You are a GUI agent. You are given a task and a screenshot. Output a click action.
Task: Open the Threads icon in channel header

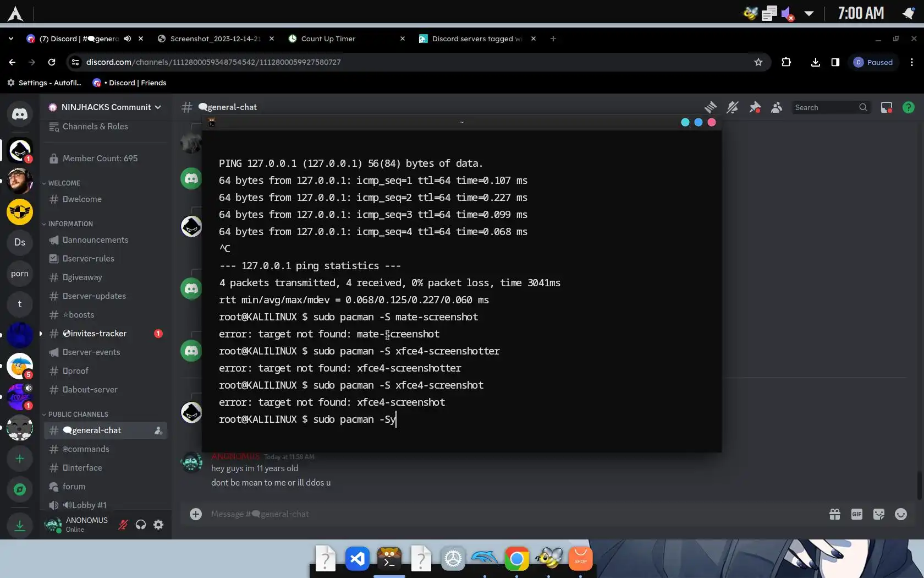point(711,107)
